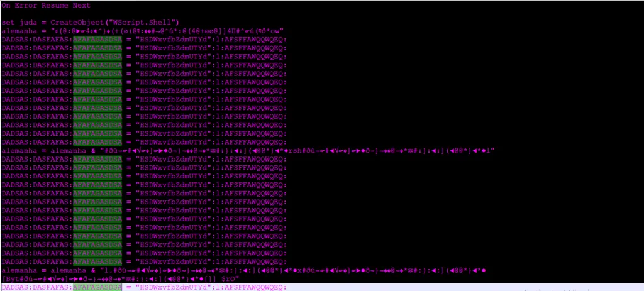The image size is (644, 291).
Task: Click "Next" in On Error Resume Next
Action: (x=81, y=5)
